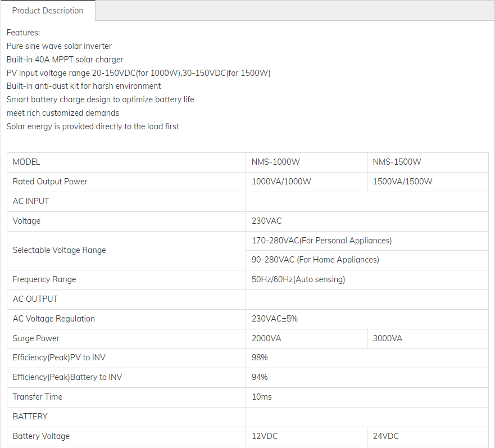Click the 'AC OUTPUT' section header cell
Viewport: 495px width, 448px height.
click(35, 299)
